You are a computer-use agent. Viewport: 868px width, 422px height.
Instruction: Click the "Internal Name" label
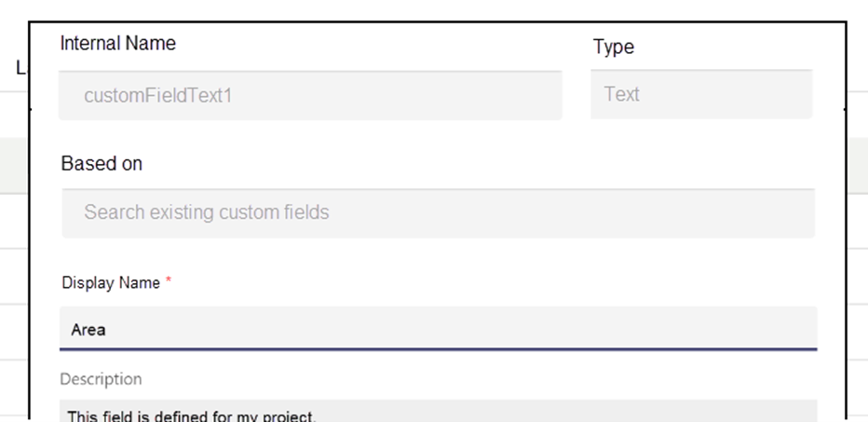tap(117, 43)
